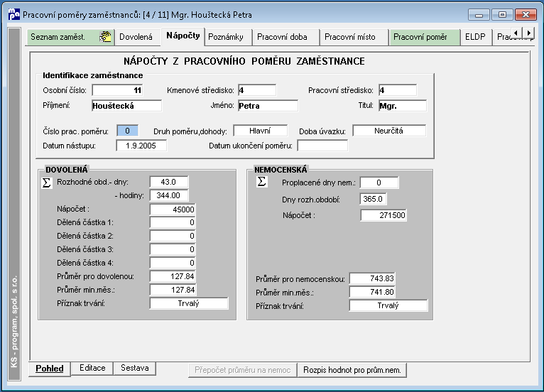Screen dimensions: 544x392
Task: Click the application icon in the title bar
Action: [x=14, y=15]
